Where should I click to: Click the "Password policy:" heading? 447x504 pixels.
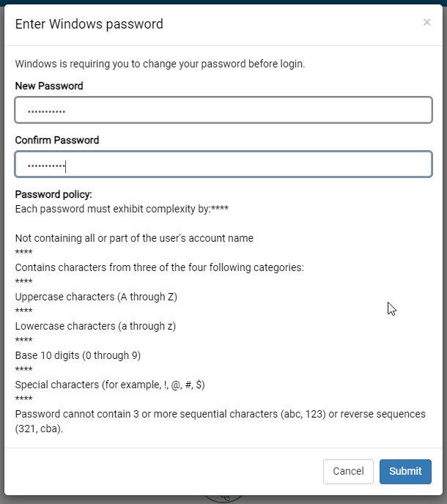click(x=53, y=194)
